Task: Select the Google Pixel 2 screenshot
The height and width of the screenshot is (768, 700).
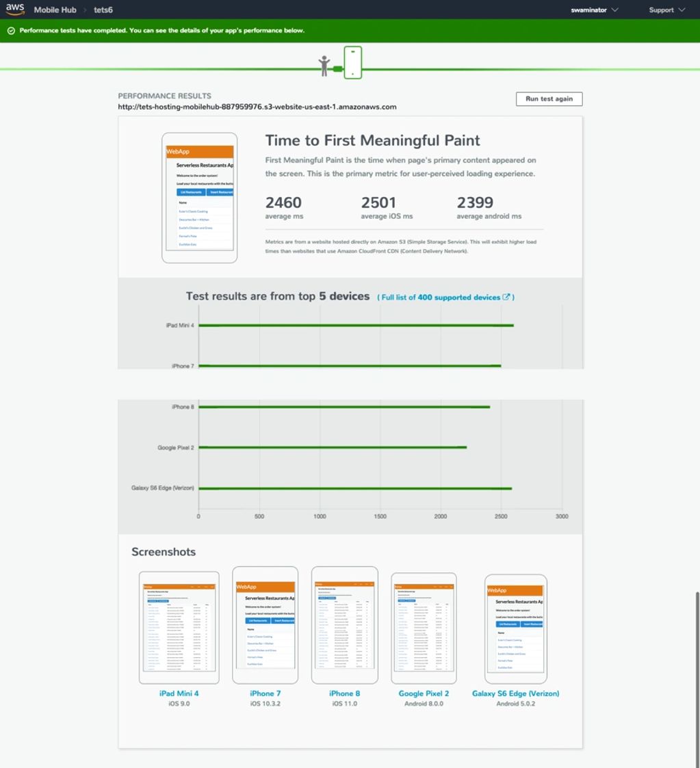Action: 424,627
